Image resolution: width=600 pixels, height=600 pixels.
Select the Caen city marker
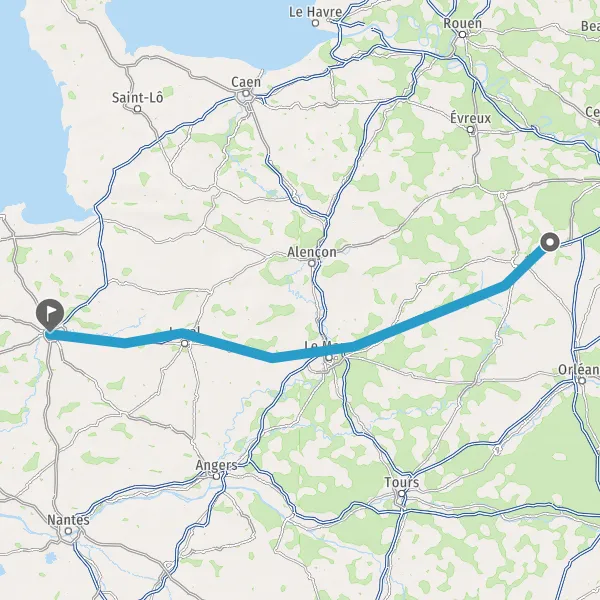click(246, 93)
